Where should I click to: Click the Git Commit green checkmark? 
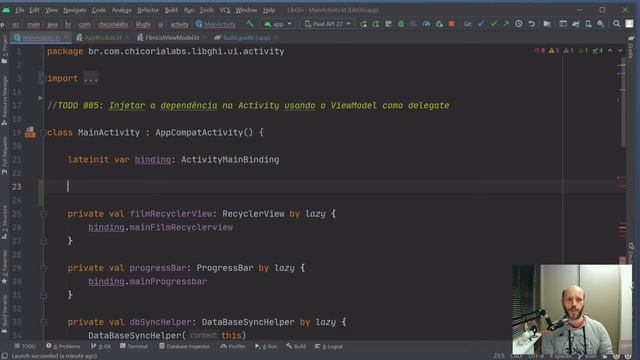coord(493,24)
